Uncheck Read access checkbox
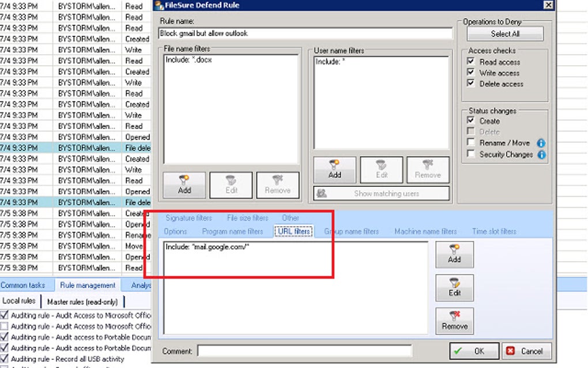Screen dimensions: 588x368 (x=470, y=61)
